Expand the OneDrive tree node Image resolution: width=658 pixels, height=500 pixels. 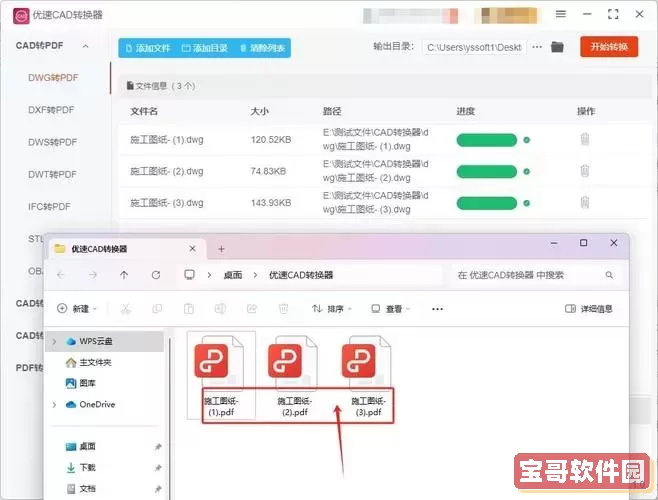coord(54,405)
